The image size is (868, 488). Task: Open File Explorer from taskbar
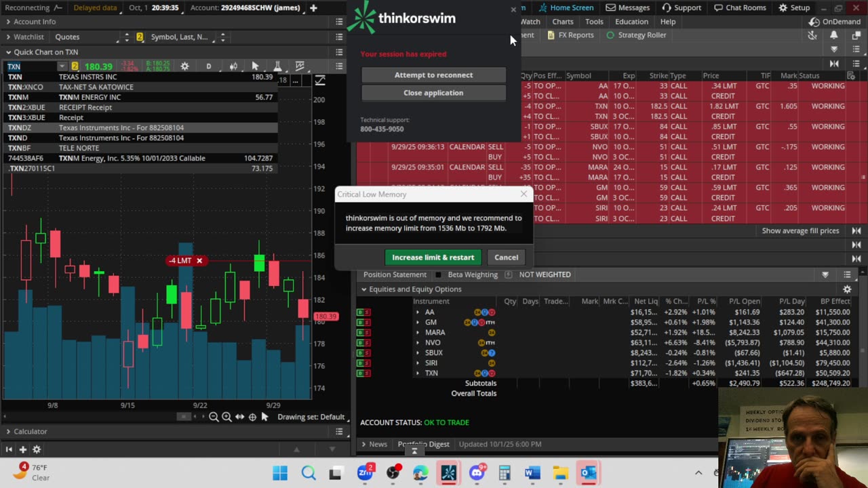click(x=560, y=472)
